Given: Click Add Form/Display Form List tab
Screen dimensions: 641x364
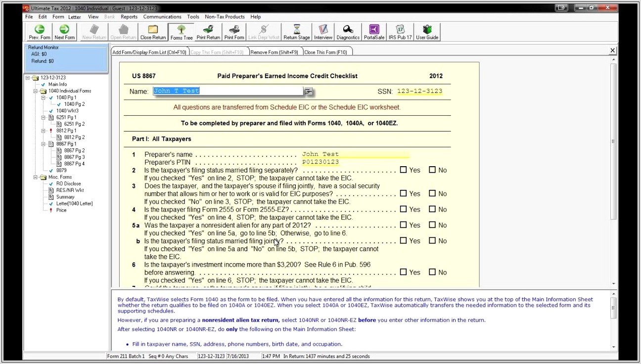Looking at the screenshot, I should (149, 52).
